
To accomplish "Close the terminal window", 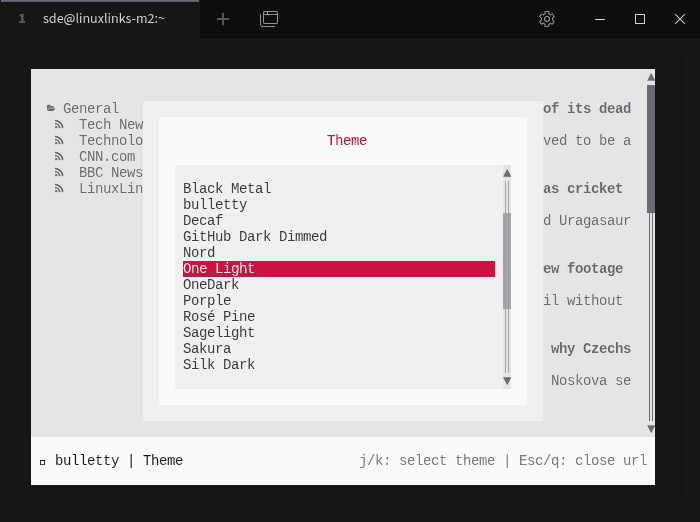I will (679, 19).
